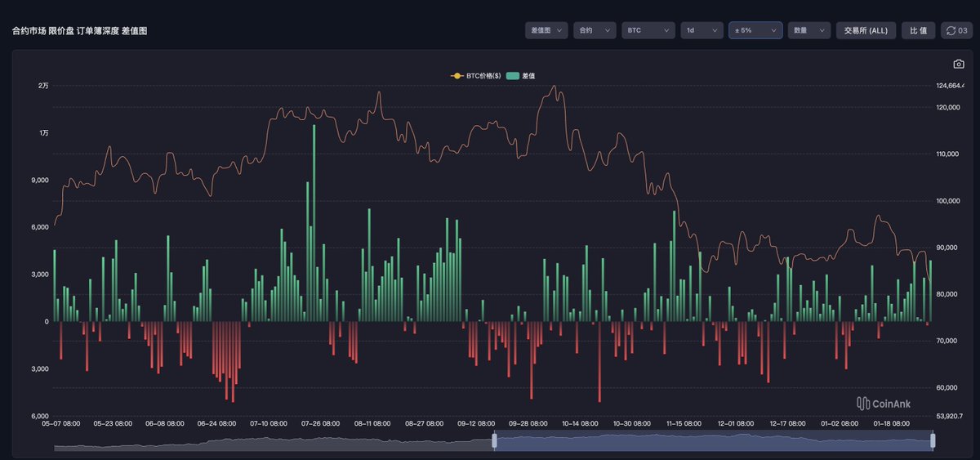Click the 比值 button
Viewport: 980px width, 460px height.
point(918,30)
